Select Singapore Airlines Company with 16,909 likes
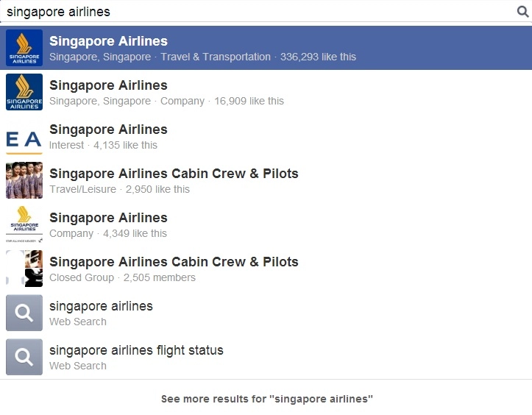 pos(266,92)
